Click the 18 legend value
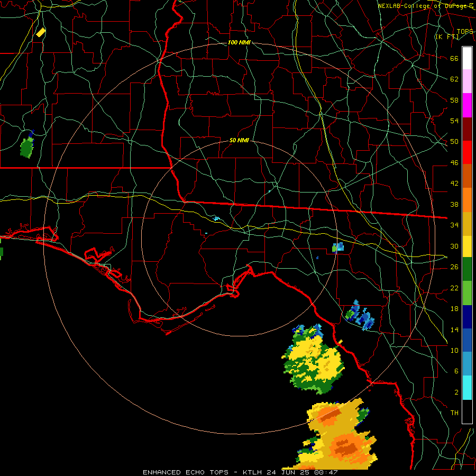 point(454,309)
